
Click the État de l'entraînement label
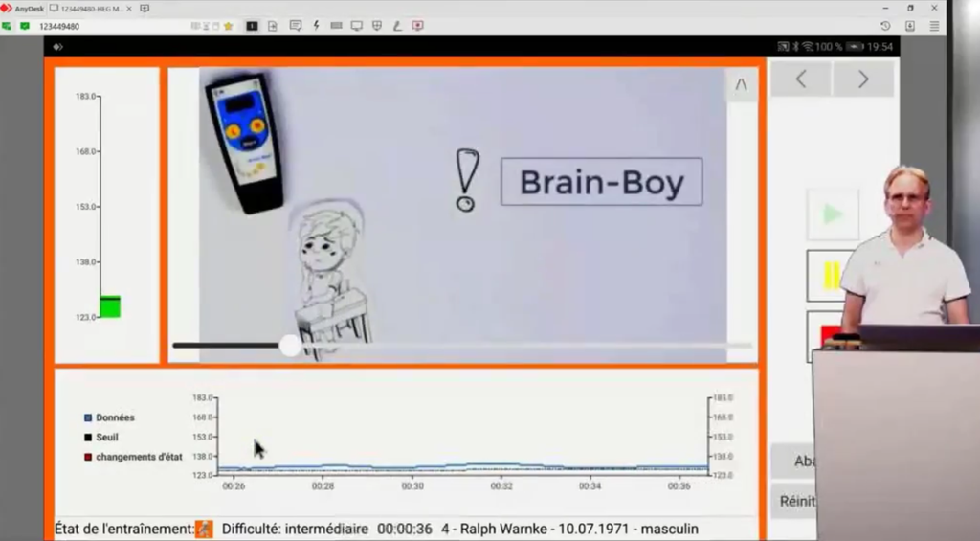(x=124, y=529)
